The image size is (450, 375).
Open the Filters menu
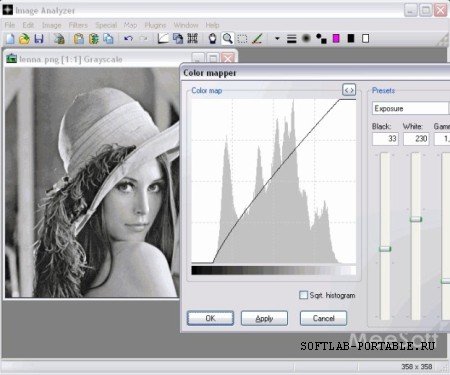[78, 25]
